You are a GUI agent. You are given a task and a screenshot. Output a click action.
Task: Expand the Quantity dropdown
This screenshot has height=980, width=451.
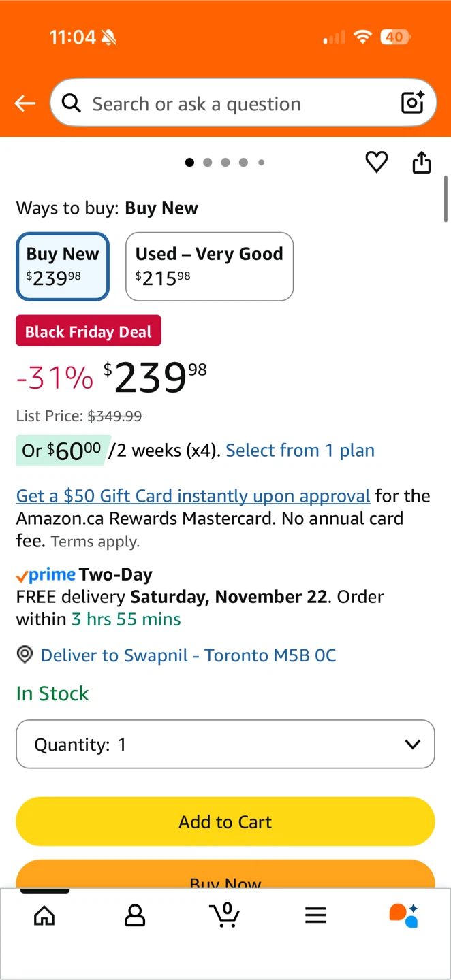point(226,744)
